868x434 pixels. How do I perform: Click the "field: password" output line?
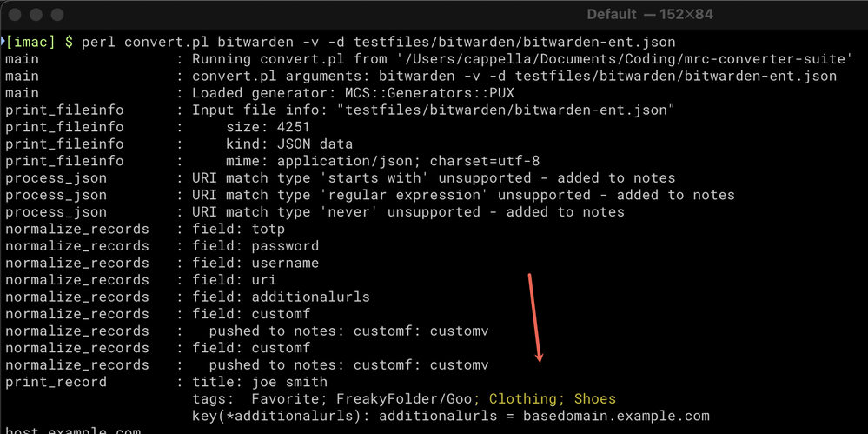point(255,246)
